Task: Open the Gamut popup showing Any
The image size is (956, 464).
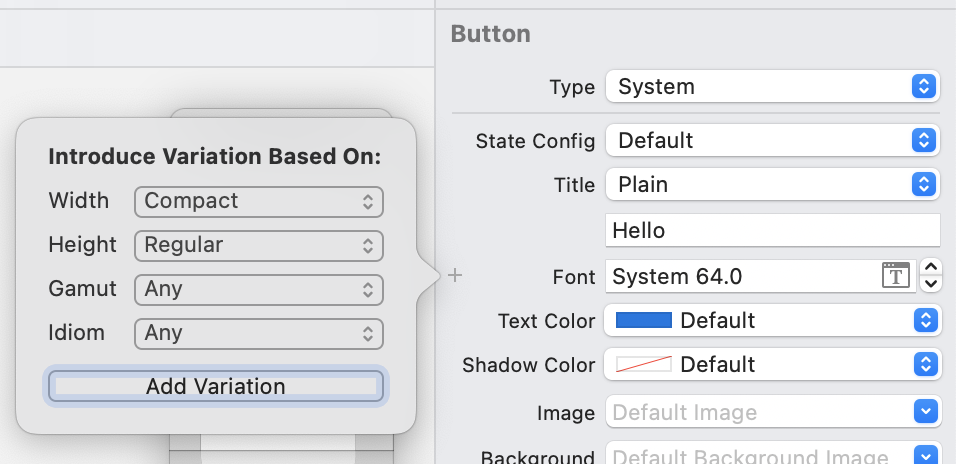Action: pos(259,289)
